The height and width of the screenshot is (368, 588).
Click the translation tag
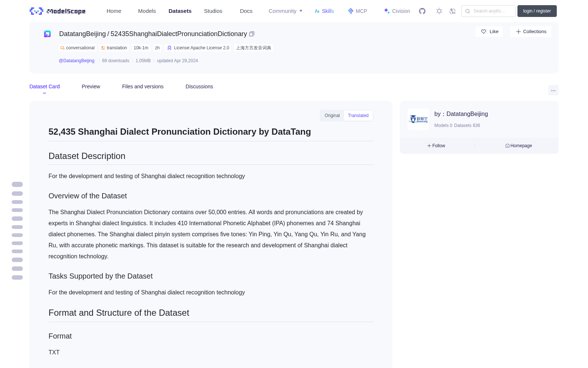(x=114, y=48)
